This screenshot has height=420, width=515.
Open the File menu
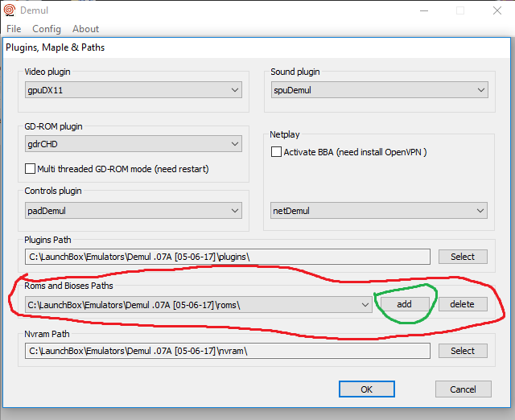click(x=14, y=29)
